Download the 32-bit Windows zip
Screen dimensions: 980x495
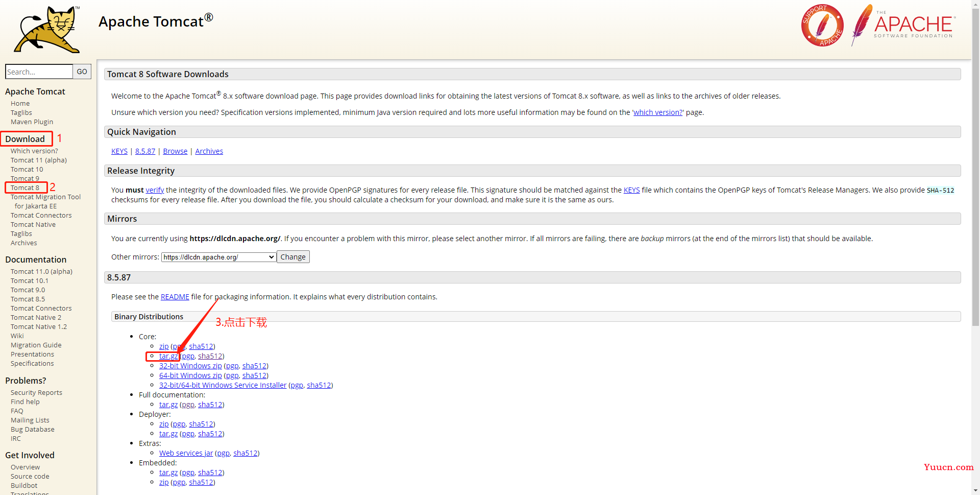click(190, 366)
